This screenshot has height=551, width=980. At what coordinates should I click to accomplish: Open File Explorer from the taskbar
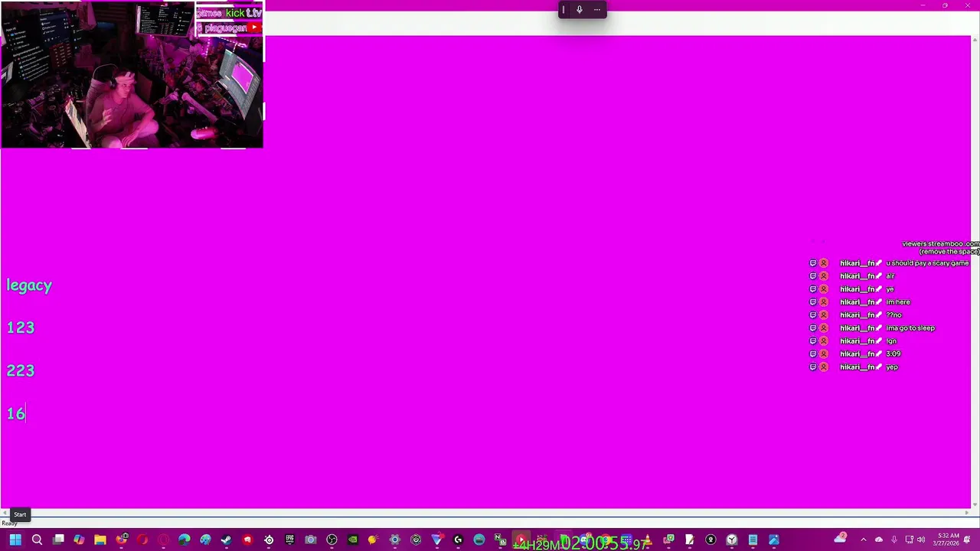100,540
